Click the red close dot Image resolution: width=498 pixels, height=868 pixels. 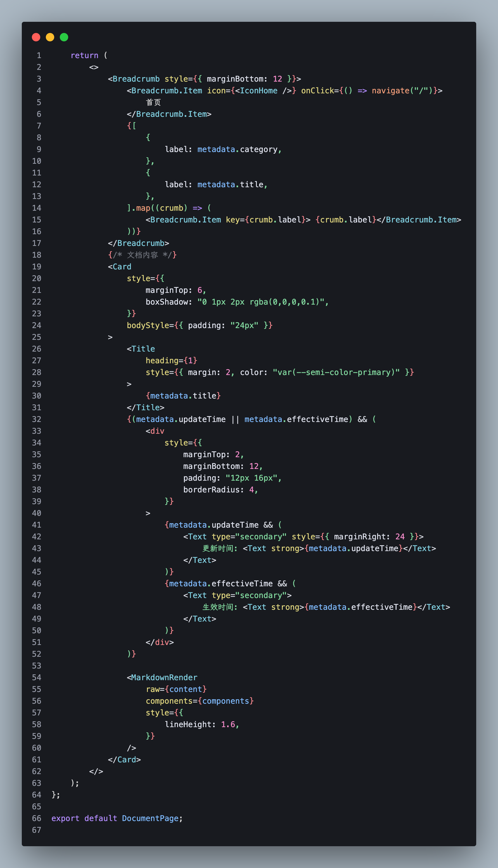pos(36,37)
